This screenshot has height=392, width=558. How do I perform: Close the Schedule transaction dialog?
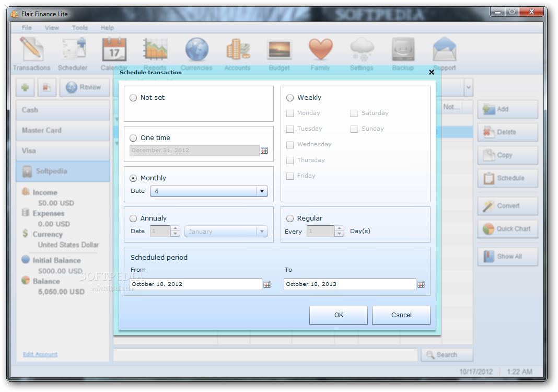pos(432,72)
